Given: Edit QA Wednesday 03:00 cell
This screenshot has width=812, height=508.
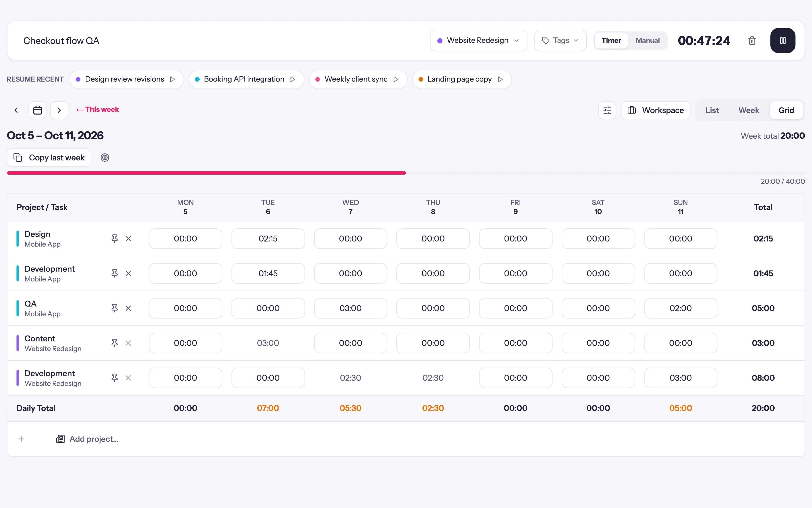Looking at the screenshot, I should point(350,308).
